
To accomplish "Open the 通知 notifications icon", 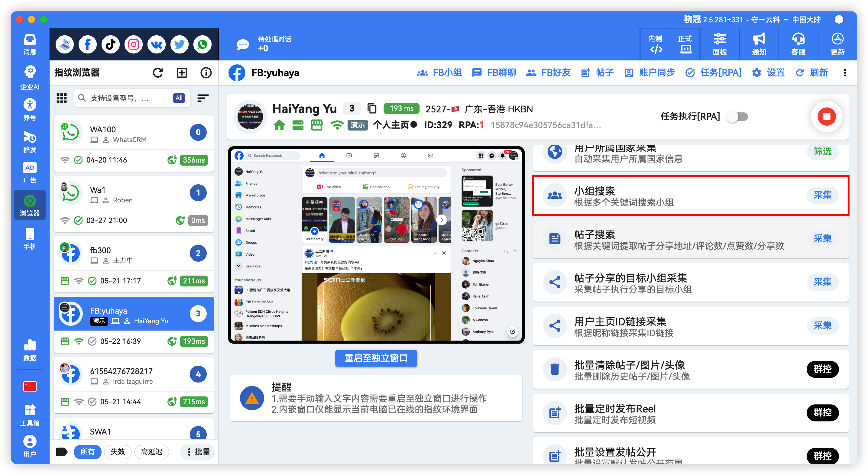I will point(759,44).
